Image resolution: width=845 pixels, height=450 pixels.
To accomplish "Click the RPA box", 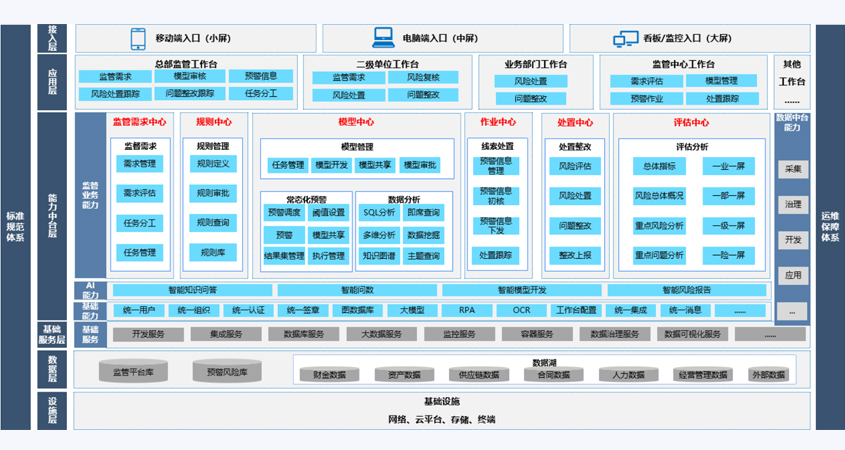I will pyautogui.click(x=467, y=310).
